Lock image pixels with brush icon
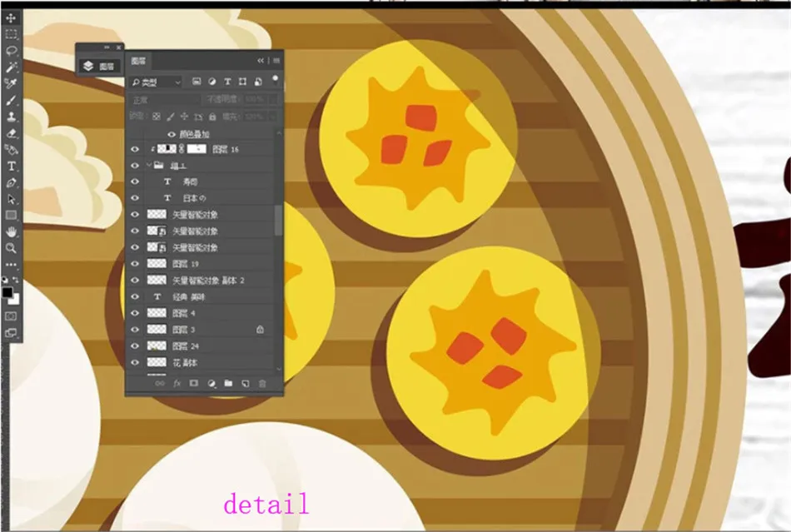Viewport: 791px width, 532px height. tap(171, 117)
